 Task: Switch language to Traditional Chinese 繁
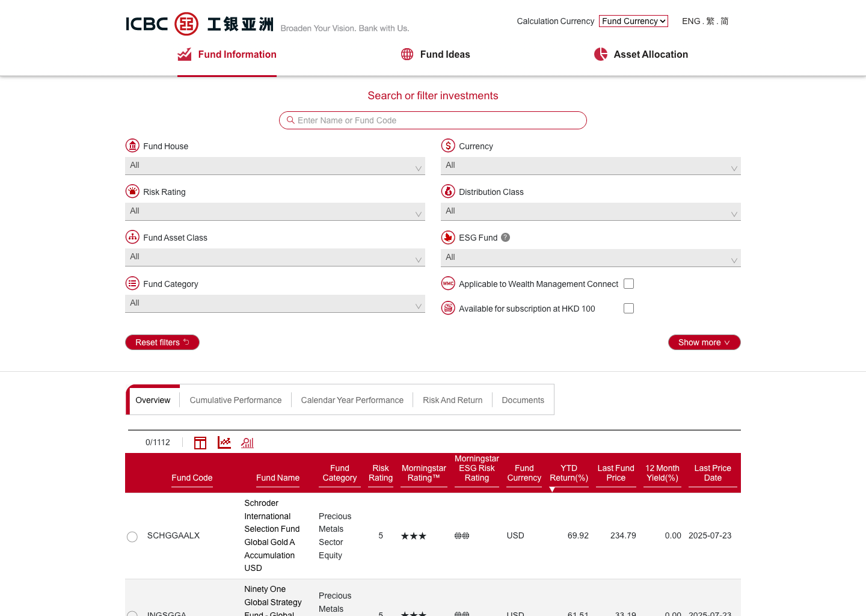tap(710, 21)
